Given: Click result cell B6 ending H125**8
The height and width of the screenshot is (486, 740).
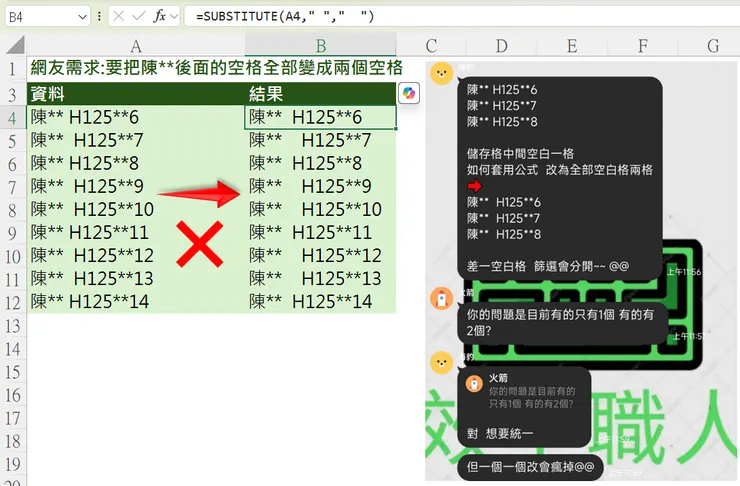Looking at the screenshot, I should 320,163.
